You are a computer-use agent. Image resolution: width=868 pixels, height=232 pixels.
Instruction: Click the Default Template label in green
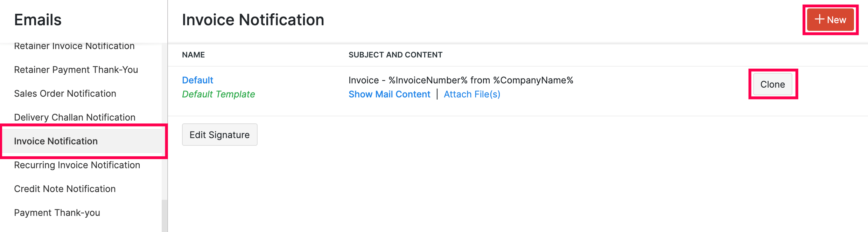(x=218, y=94)
